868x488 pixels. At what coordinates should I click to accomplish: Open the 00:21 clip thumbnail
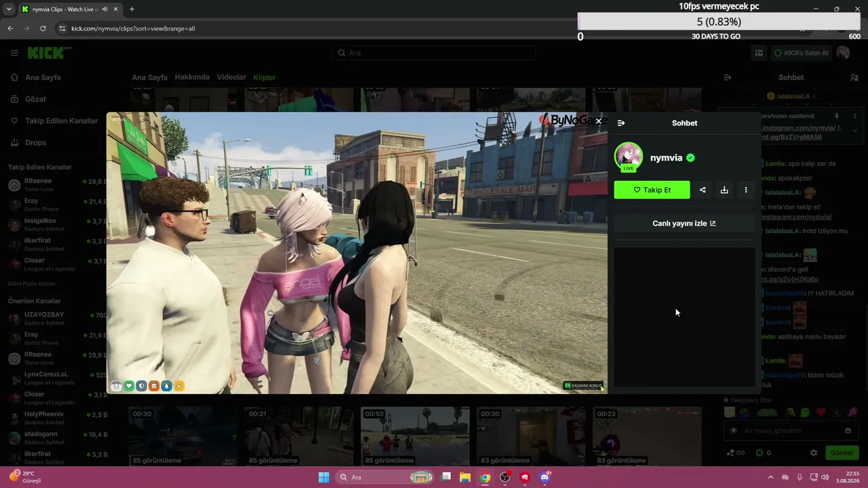(298, 436)
